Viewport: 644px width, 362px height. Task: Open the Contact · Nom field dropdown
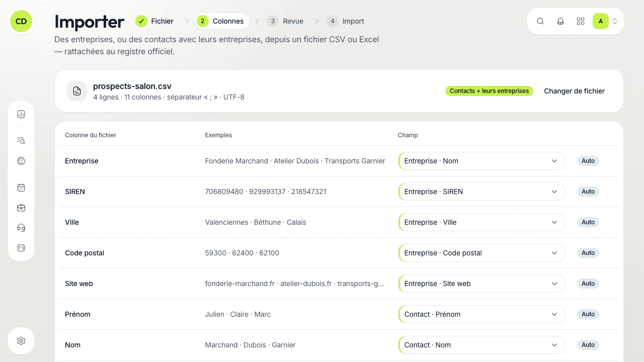[481, 345]
